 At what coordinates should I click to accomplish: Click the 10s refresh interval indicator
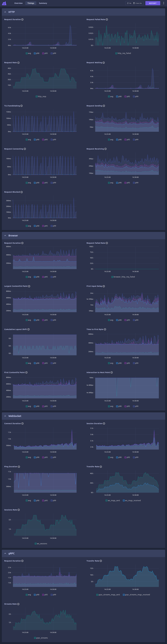click(x=129, y=3)
